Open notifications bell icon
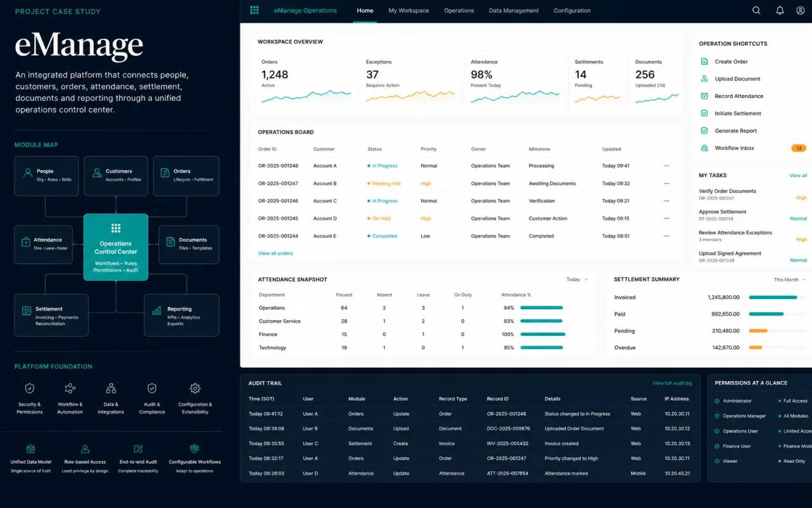Screen dimensions: 812x508 tap(780, 10)
